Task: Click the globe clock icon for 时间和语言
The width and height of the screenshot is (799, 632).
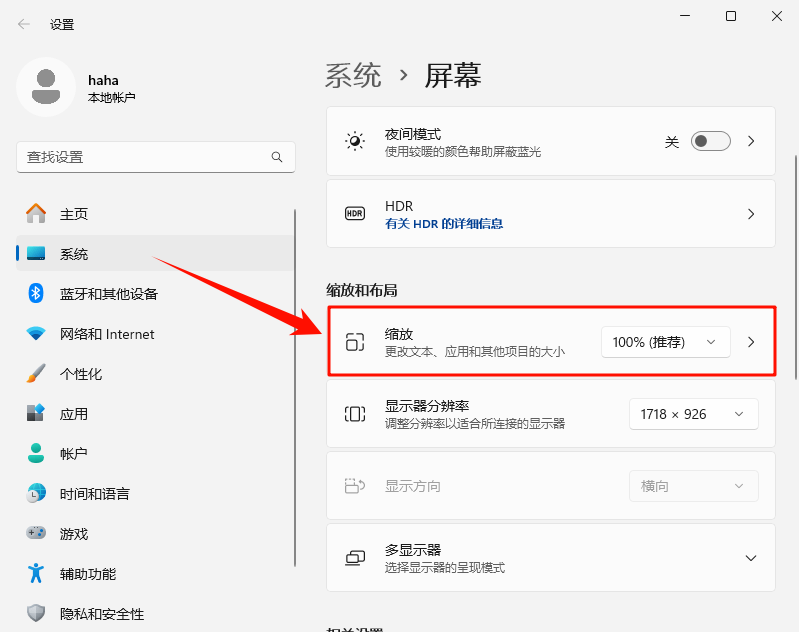Action: [36, 493]
